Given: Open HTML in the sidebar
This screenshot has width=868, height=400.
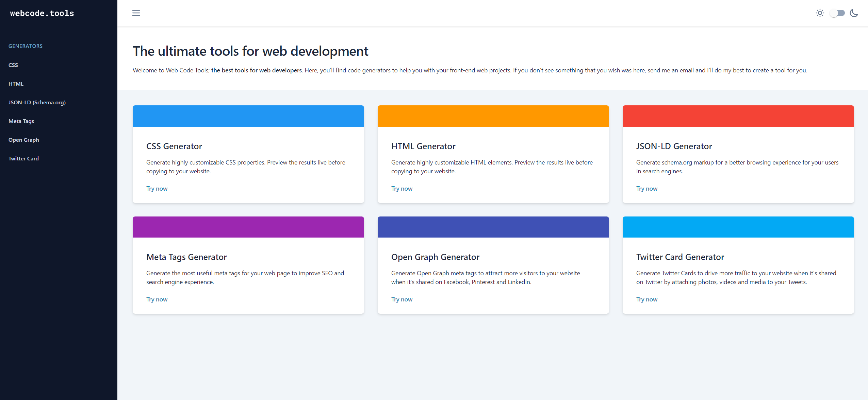Looking at the screenshot, I should click(x=16, y=84).
